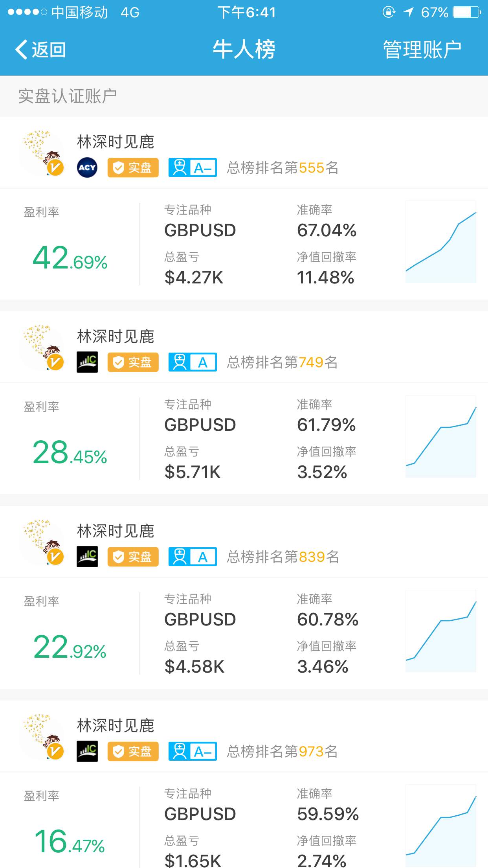Select the 42.69% profit rate value
This screenshot has height=868, width=488.
pos(70,259)
